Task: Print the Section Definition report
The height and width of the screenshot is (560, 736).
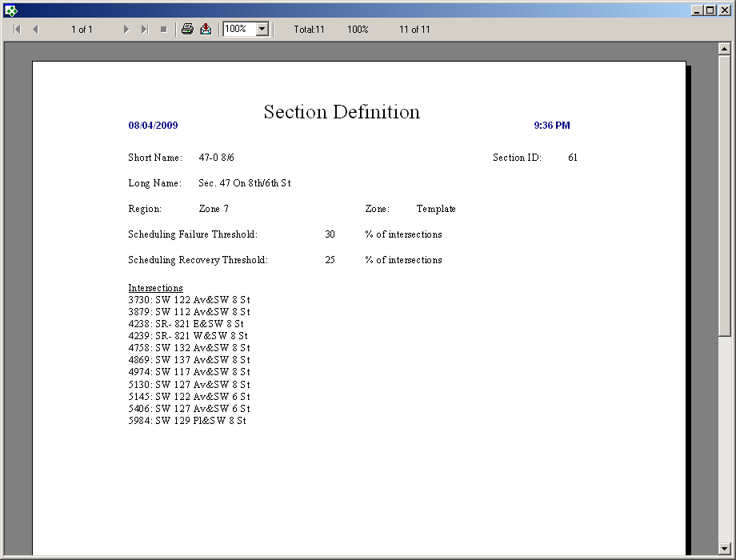Action: (x=187, y=30)
